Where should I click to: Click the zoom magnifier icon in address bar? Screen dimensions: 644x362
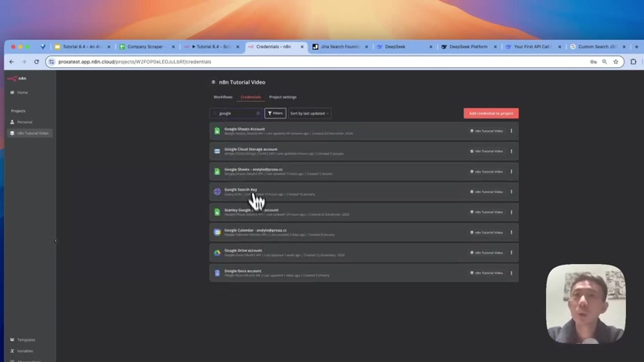[x=605, y=62]
